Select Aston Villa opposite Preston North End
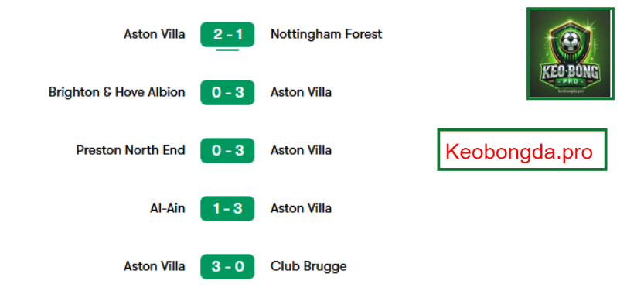 click(301, 150)
